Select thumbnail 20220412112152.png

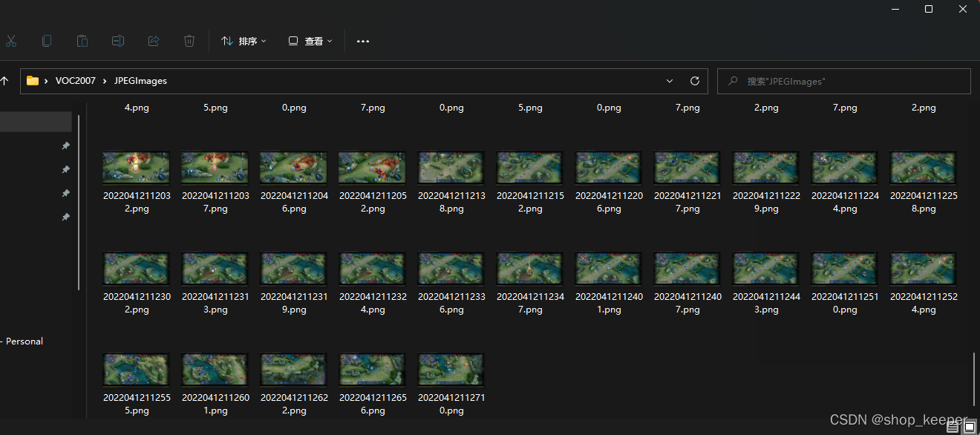(530, 168)
